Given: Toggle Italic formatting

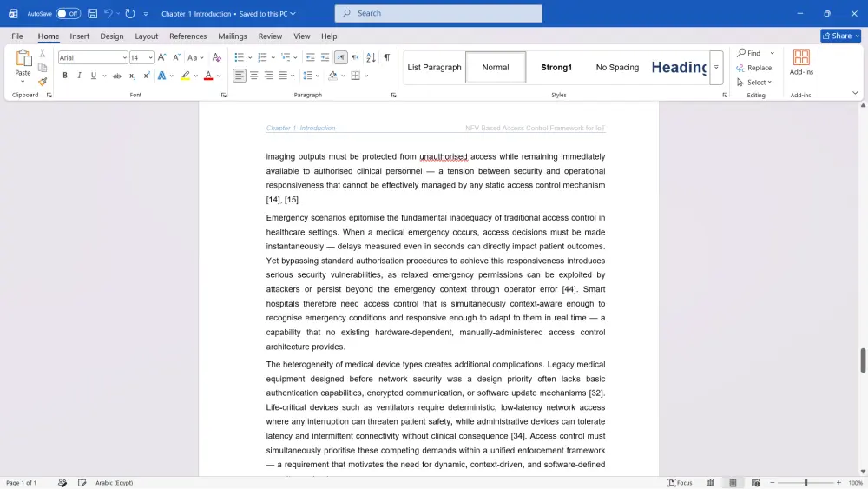Looking at the screenshot, I should pos(79,76).
